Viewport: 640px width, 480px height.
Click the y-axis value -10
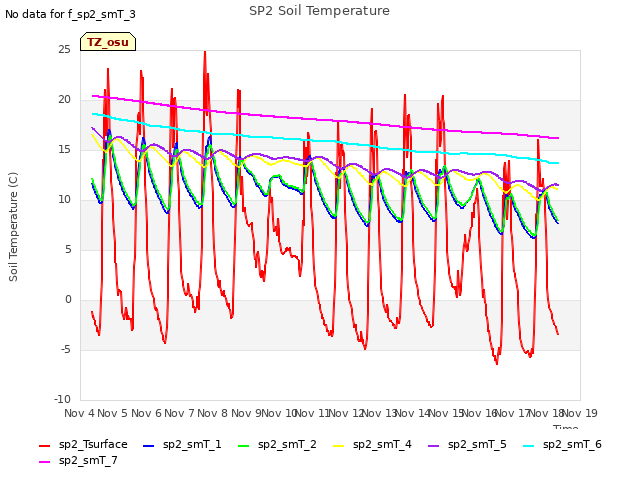coord(62,400)
